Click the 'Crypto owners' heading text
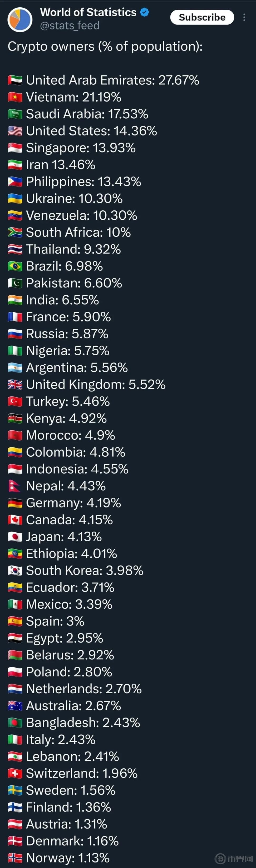This screenshot has width=256, height=868. click(105, 47)
